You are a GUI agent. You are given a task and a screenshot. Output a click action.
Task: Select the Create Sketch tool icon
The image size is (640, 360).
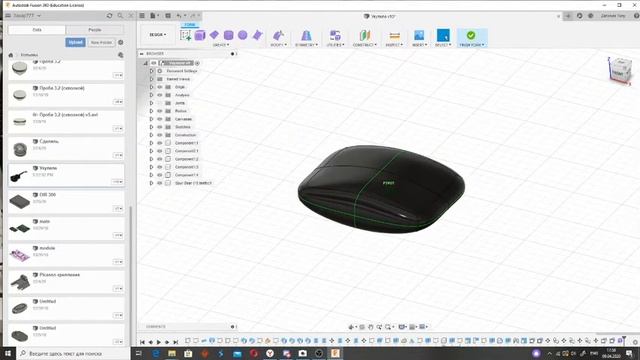coord(185,35)
